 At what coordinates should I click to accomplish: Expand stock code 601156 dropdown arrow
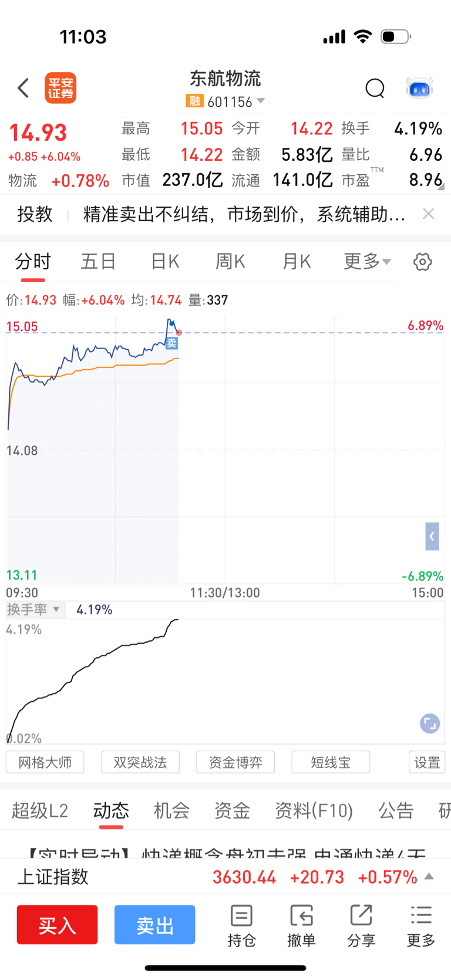pyautogui.click(x=261, y=101)
